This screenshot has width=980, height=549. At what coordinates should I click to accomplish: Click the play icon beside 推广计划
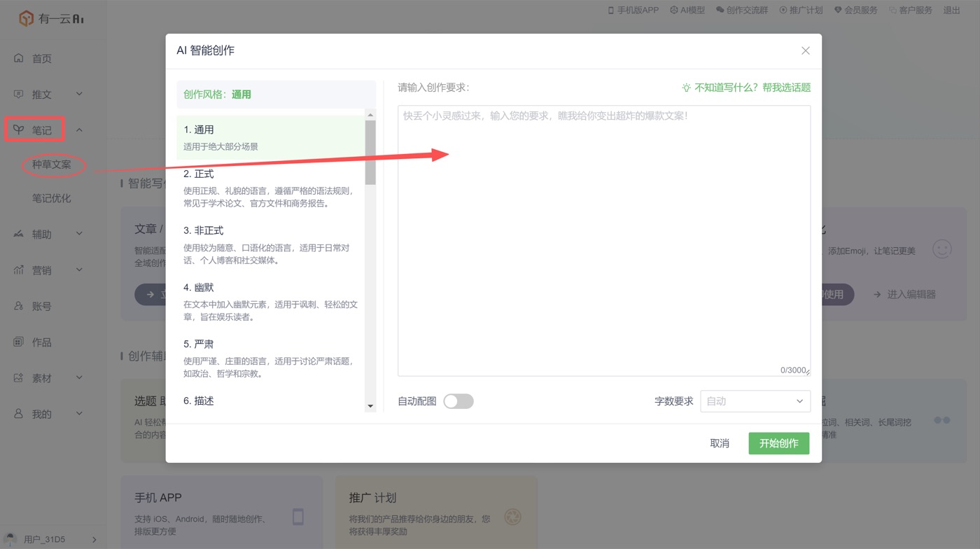783,11
